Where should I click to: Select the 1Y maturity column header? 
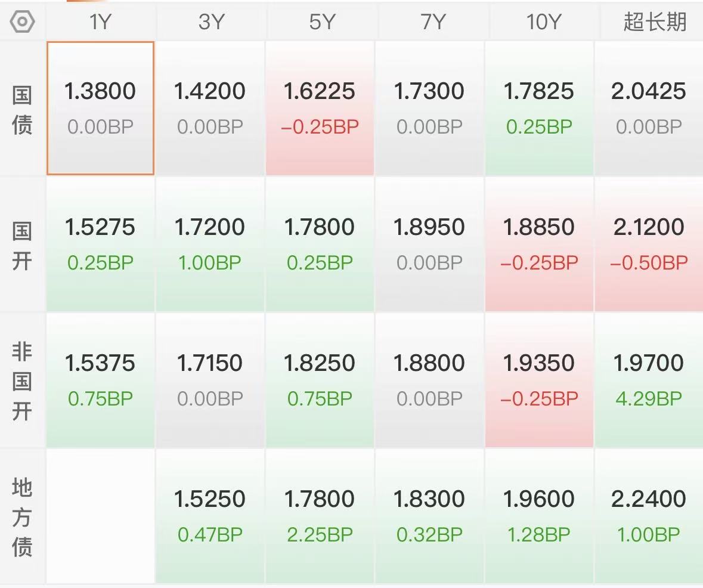(x=100, y=22)
